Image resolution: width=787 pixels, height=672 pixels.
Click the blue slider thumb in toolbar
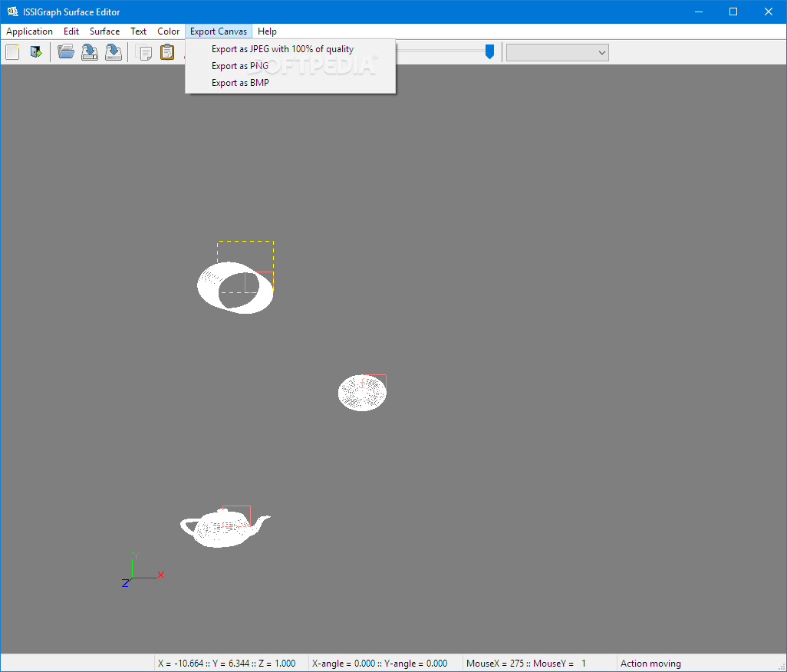[x=489, y=51]
